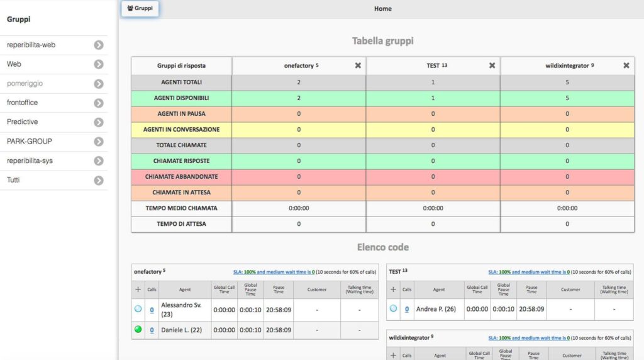Remove wildixintegrator column from table
Screen dimensions: 644x360
[x=626, y=65]
